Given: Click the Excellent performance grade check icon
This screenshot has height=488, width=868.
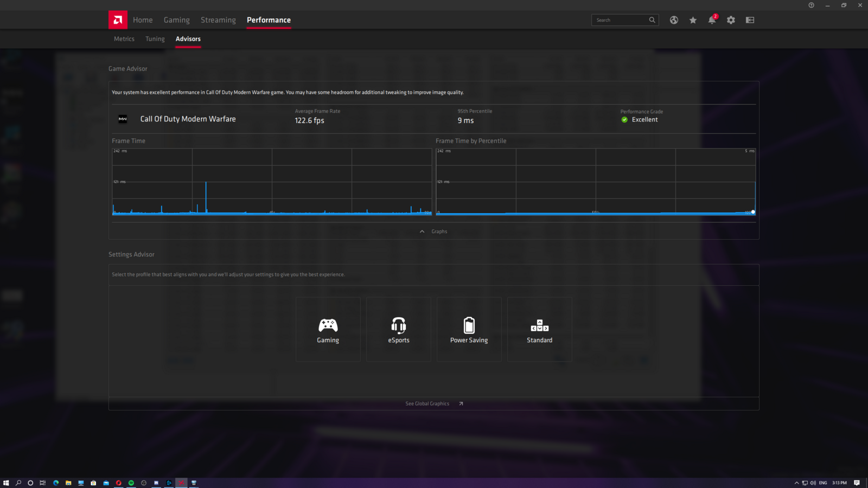Looking at the screenshot, I should tap(624, 120).
